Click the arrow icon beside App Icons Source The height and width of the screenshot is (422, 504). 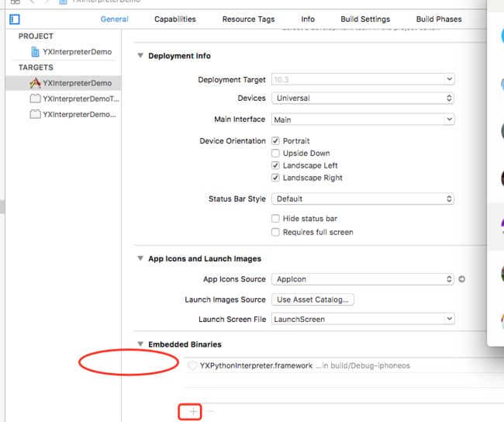pyautogui.click(x=461, y=279)
